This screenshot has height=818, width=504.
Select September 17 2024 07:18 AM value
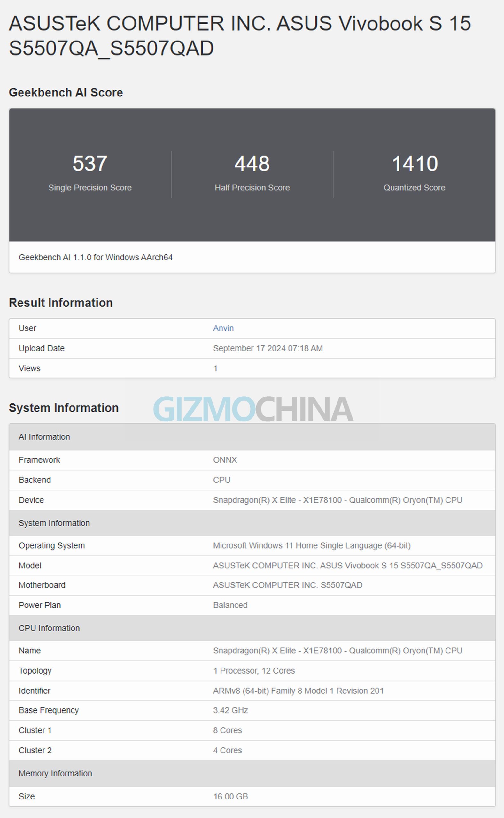[268, 348]
